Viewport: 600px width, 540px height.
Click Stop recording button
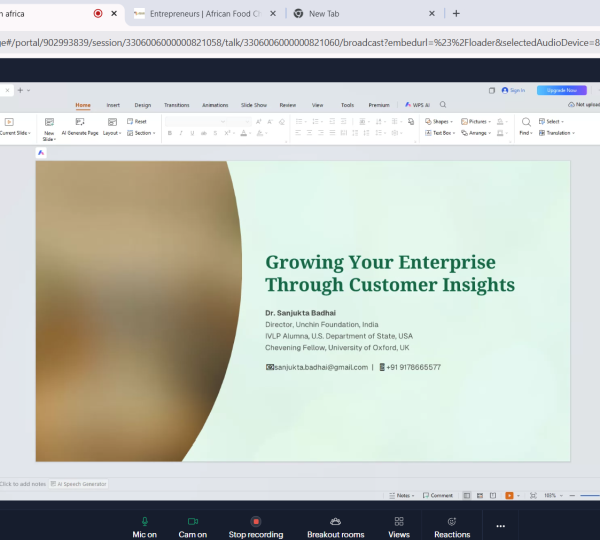256,527
